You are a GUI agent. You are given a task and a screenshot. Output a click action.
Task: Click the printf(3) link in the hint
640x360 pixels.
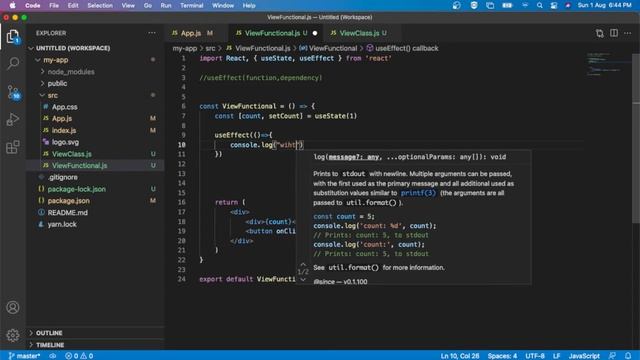click(x=418, y=193)
